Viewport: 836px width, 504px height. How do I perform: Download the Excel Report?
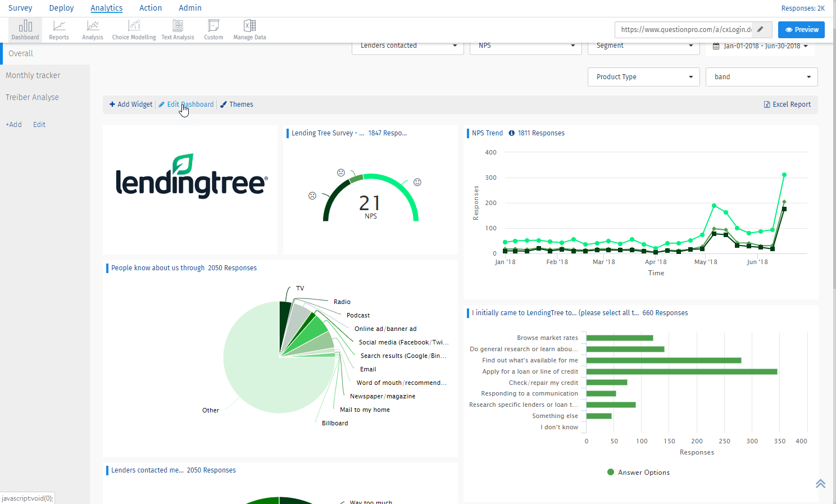[x=787, y=105]
